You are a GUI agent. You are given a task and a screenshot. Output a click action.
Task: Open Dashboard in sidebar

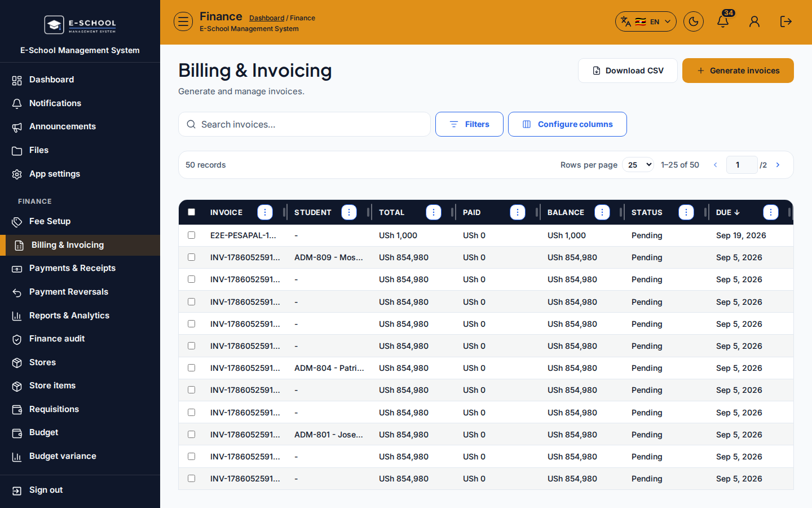pyautogui.click(x=80, y=80)
